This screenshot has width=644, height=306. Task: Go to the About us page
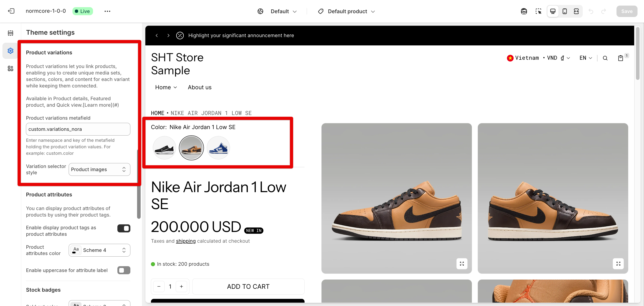199,87
